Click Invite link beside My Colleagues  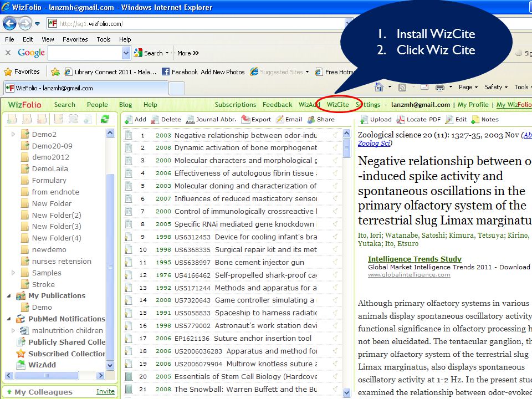105,392
